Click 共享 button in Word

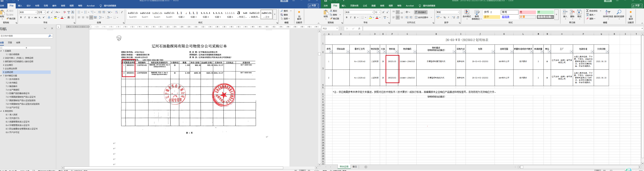point(313,6)
